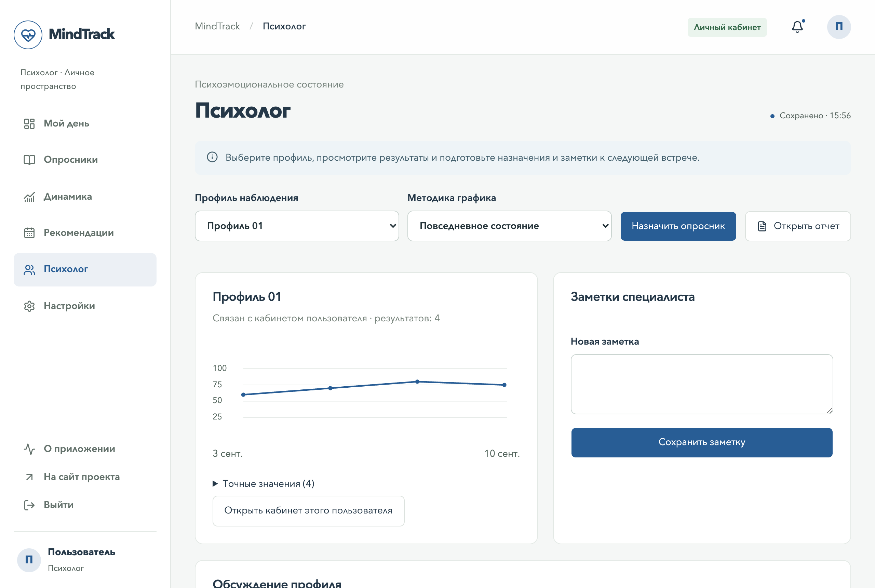
Task: Click the logout icon beside Выйти
Action: (29, 505)
